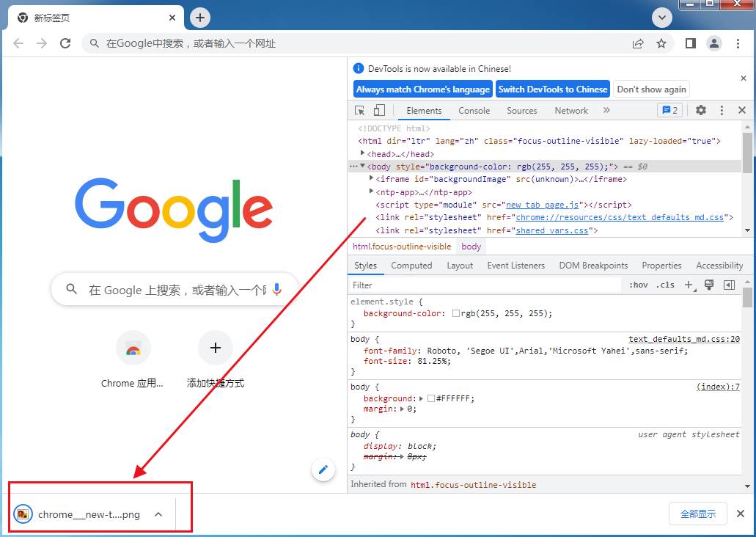Close the 新标签页 tab

(x=172, y=18)
